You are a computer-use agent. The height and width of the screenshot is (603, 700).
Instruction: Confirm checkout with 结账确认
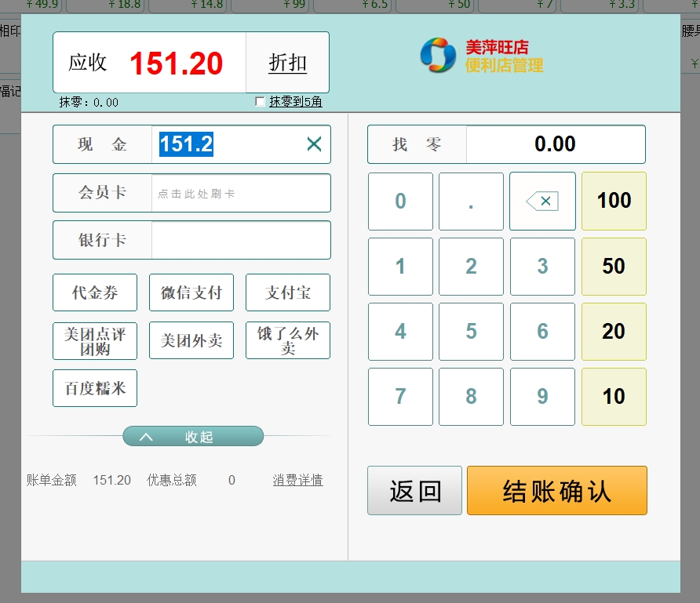[556, 491]
